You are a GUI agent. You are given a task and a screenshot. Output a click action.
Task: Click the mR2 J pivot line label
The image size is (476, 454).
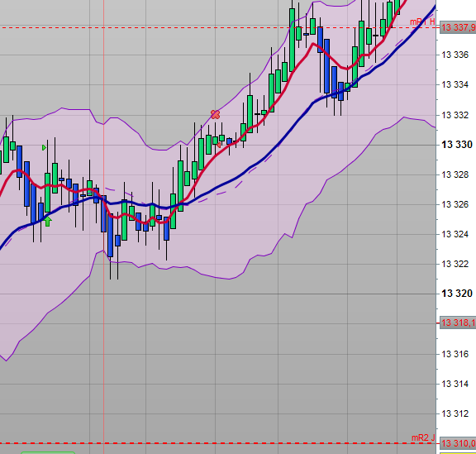pyautogui.click(x=423, y=438)
